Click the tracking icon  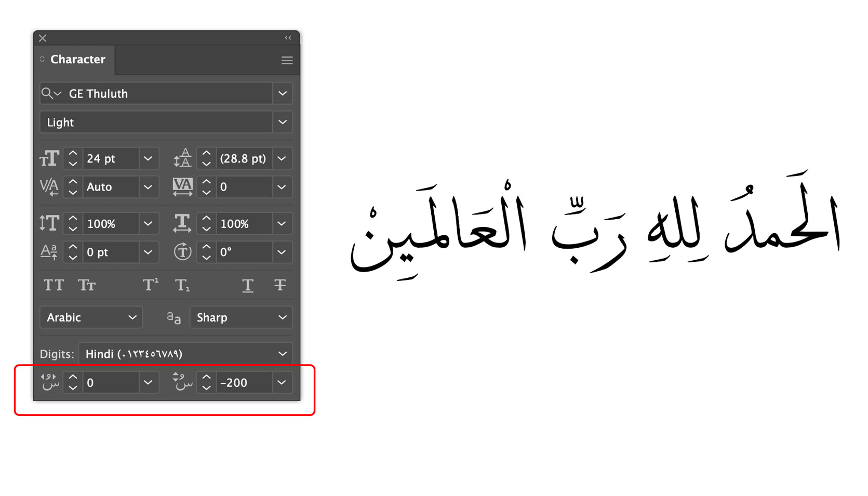coord(182,187)
